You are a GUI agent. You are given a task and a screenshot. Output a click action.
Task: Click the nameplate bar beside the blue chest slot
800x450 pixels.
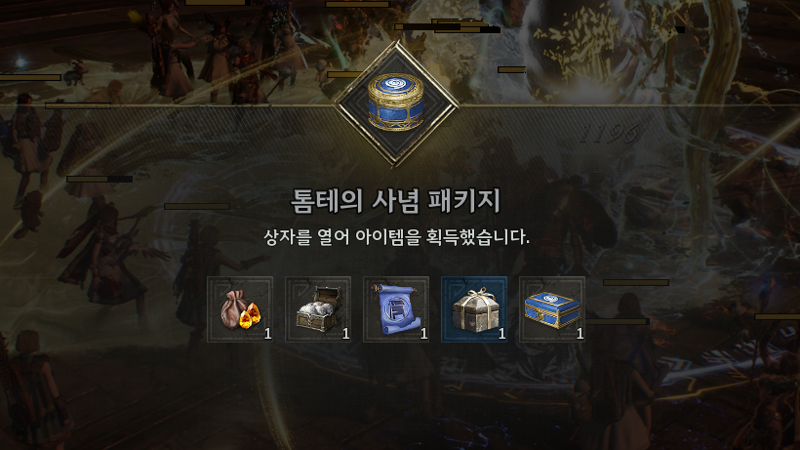[636, 282]
